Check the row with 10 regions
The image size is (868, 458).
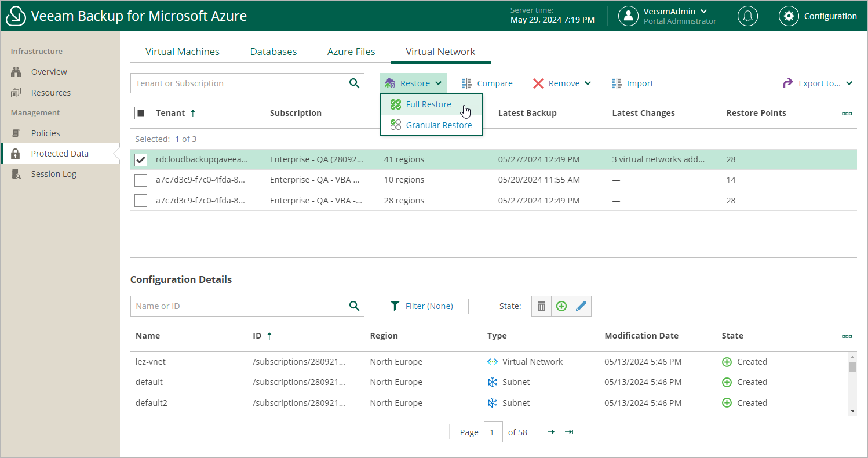tap(141, 180)
